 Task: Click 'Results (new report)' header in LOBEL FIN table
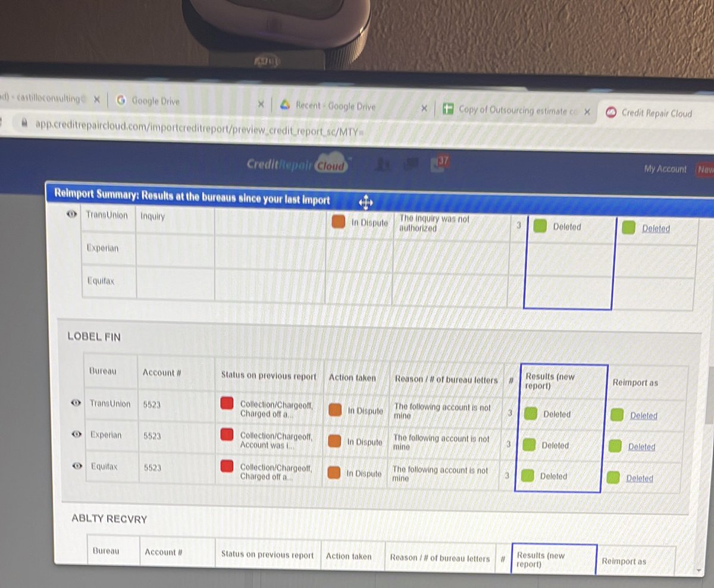[550, 381]
